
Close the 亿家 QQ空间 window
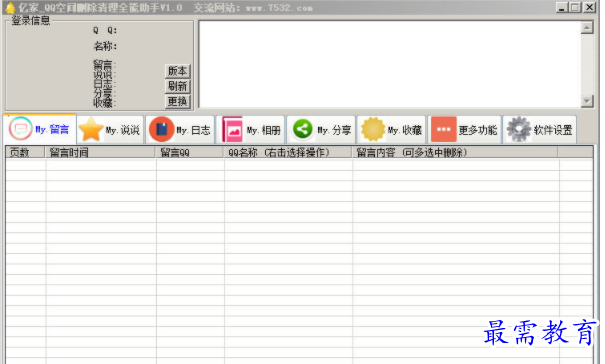[590, 7]
